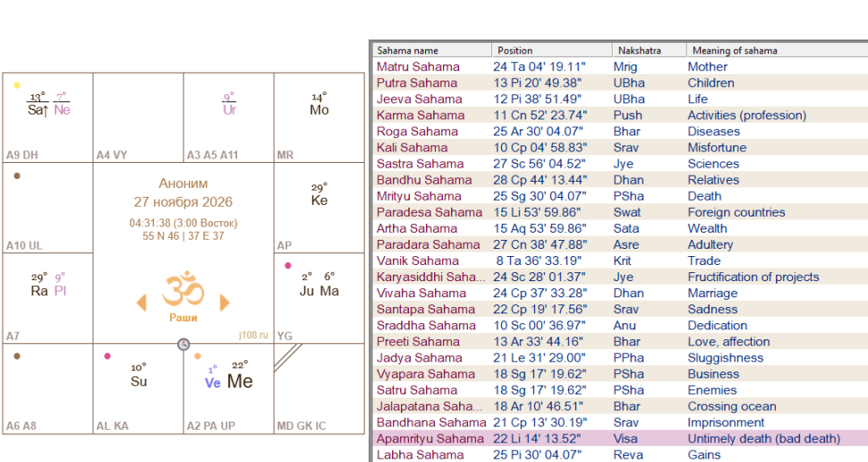Click the right orange arrow beside Om symbol
Screen dimensions: 868x462
225,303
